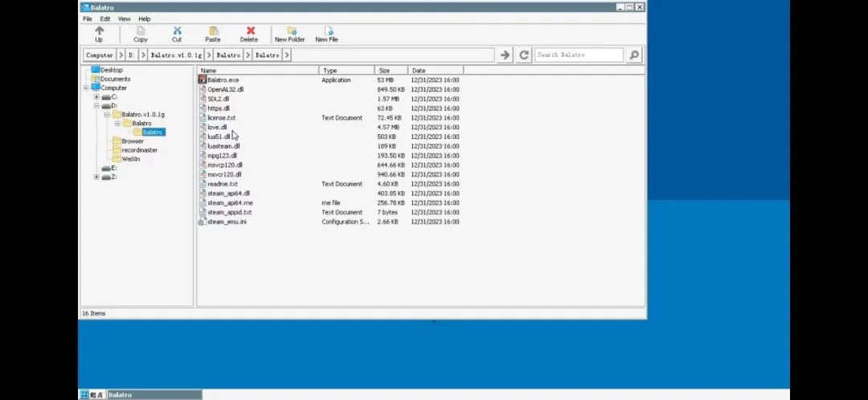Image resolution: width=868 pixels, height=400 pixels.
Task: Delete selection with red X icon
Action: tap(249, 35)
